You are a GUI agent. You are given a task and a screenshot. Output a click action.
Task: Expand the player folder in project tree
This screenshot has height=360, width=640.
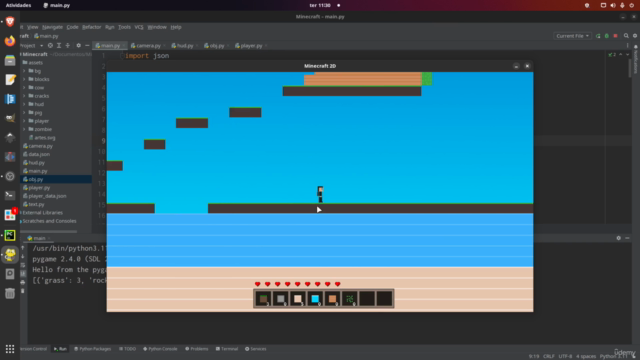24,121
